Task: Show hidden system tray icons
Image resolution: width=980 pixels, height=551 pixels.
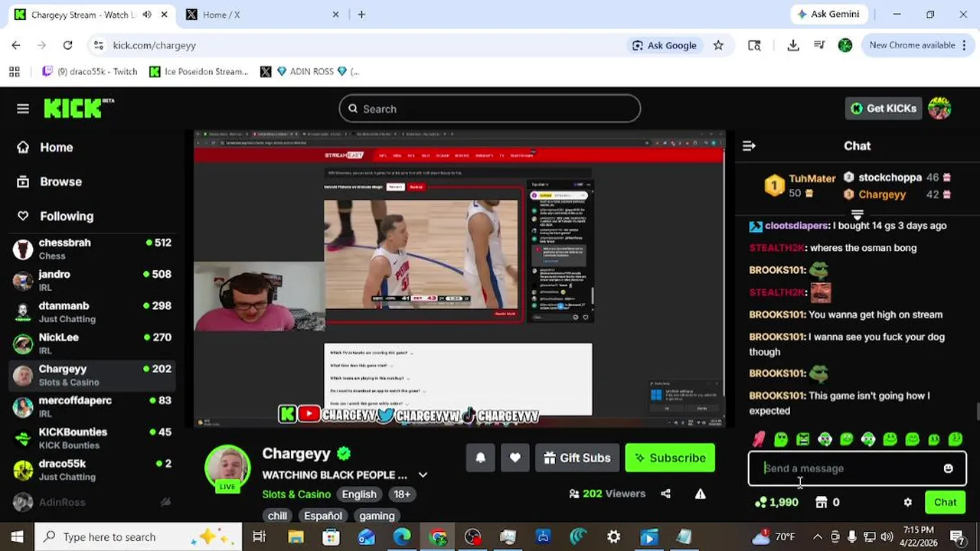Action: click(x=817, y=536)
